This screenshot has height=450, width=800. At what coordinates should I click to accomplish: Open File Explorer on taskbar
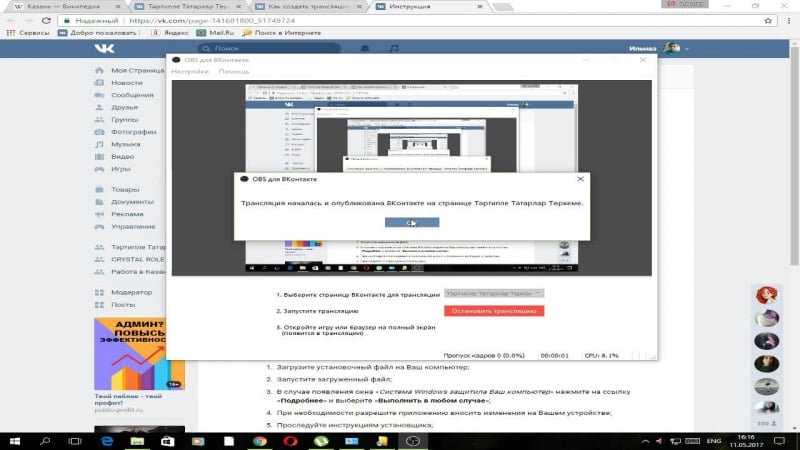click(137, 441)
